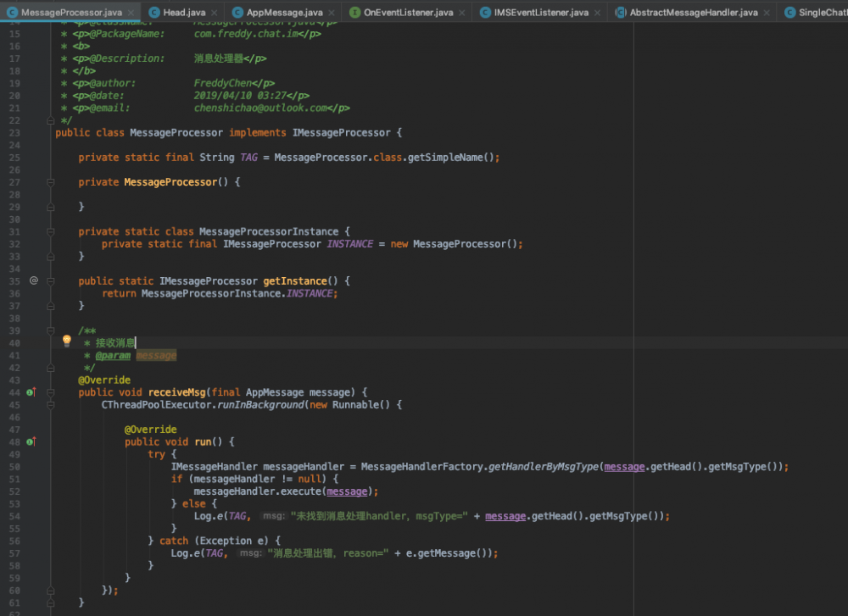
Task: Click the interface icon on OnEventListener.java tab
Action: (355, 12)
